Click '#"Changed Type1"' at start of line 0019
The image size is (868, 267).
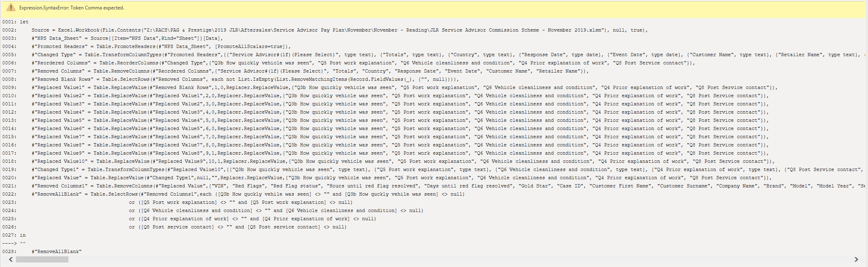click(x=55, y=169)
